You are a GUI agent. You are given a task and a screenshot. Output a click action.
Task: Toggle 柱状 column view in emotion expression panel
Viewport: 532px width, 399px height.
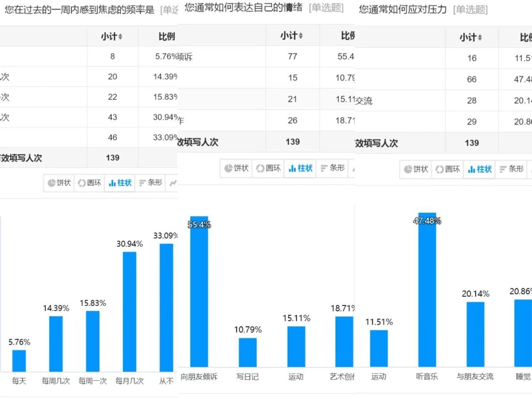[300, 168]
